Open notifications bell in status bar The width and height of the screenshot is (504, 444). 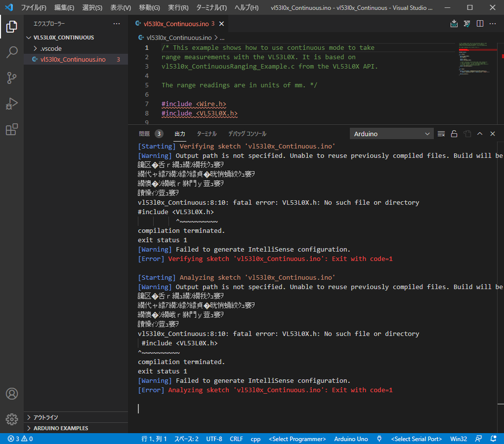click(x=493, y=439)
